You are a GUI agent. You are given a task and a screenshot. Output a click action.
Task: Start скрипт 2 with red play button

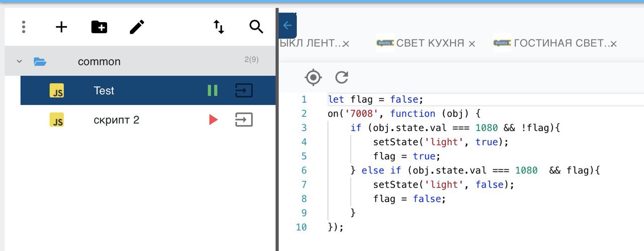click(213, 120)
